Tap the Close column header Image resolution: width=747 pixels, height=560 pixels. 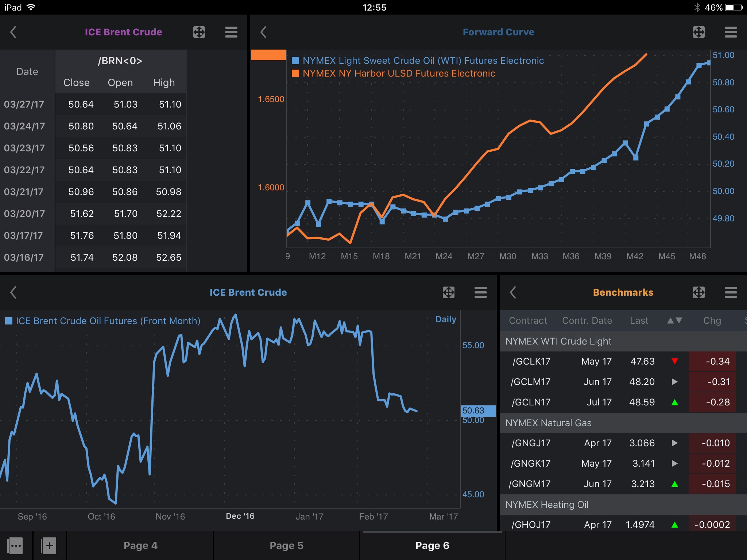click(x=77, y=83)
